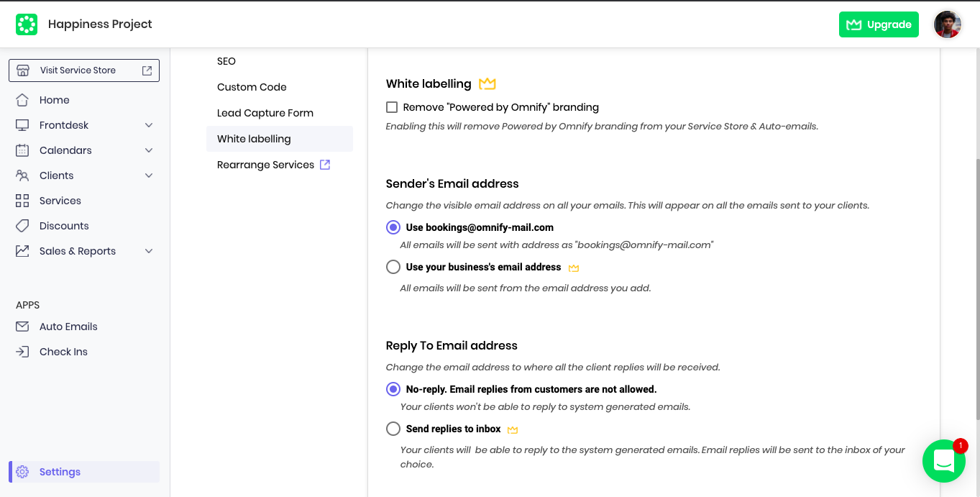Select Use bookings@omnify-mail.com radio option
980x497 pixels.
tap(393, 227)
